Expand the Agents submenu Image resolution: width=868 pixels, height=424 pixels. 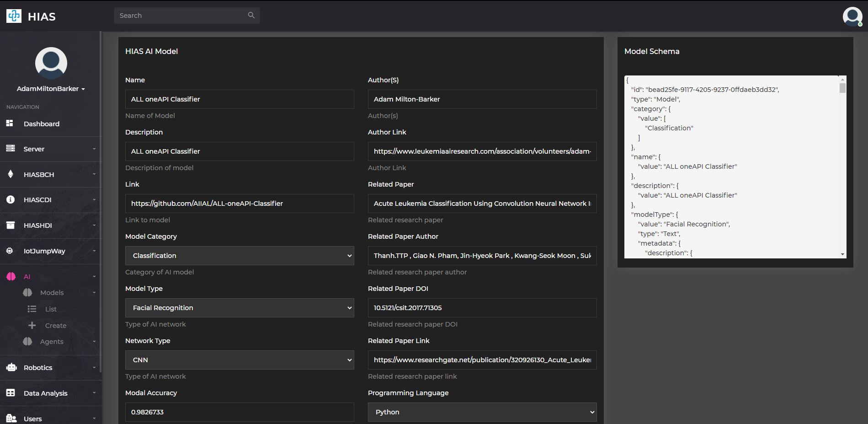click(94, 342)
